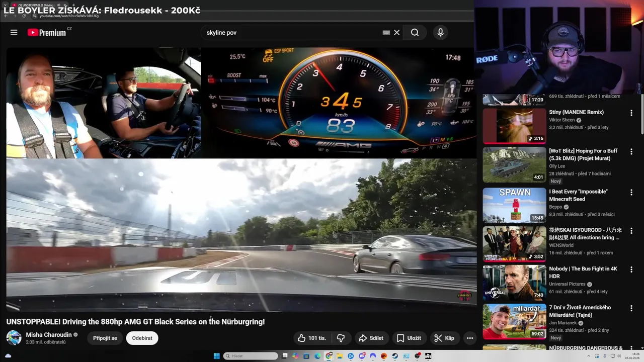Open options menu for Minecraft Seed video
Screen dimensions: 644x362
(631, 193)
